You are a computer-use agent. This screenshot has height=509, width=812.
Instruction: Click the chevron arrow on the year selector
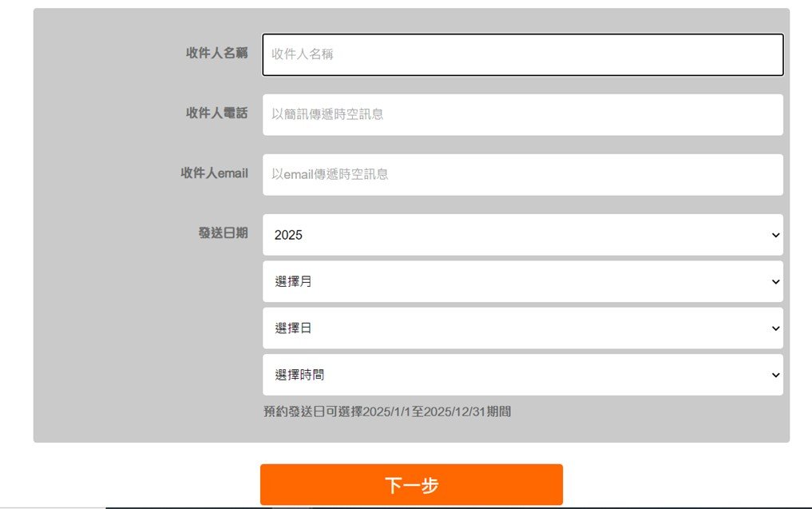(x=774, y=235)
